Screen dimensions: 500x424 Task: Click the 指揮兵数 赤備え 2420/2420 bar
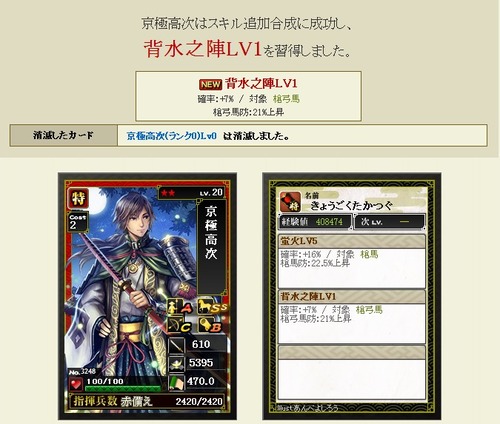point(147,401)
